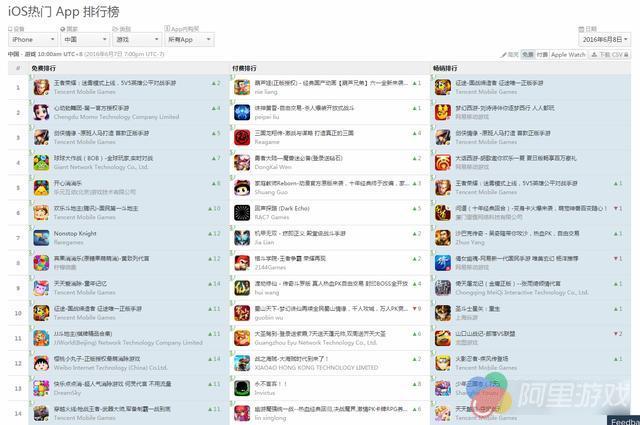Open the 梦幻西游 app icon in grossing list
Screen dimensions: 640x425
[443, 110]
